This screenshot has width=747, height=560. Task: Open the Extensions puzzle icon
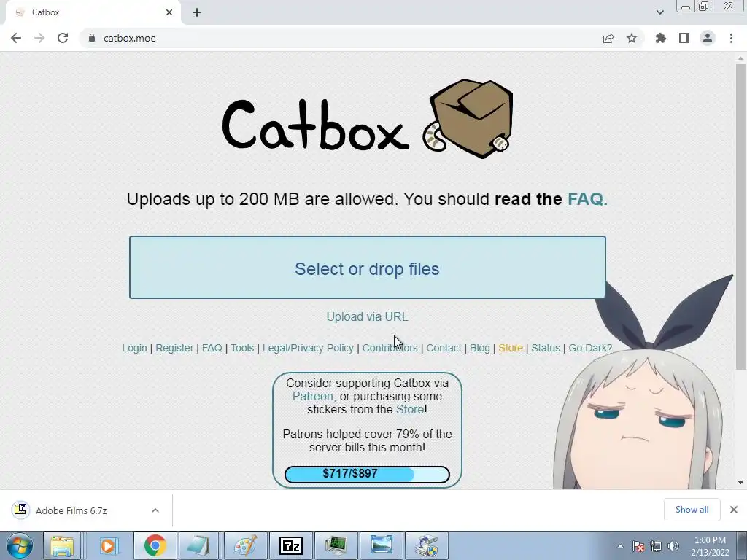coord(661,38)
